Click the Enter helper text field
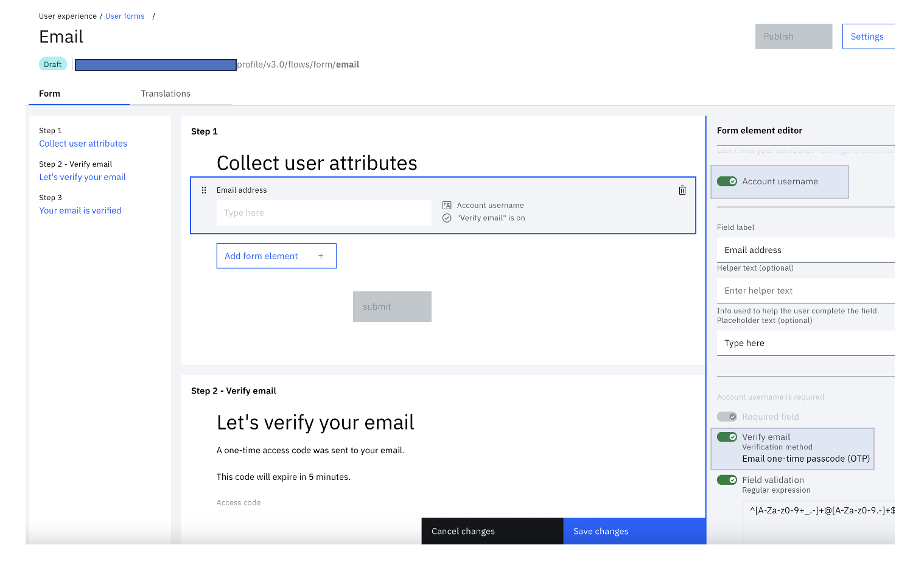The image size is (924, 573). (x=806, y=291)
